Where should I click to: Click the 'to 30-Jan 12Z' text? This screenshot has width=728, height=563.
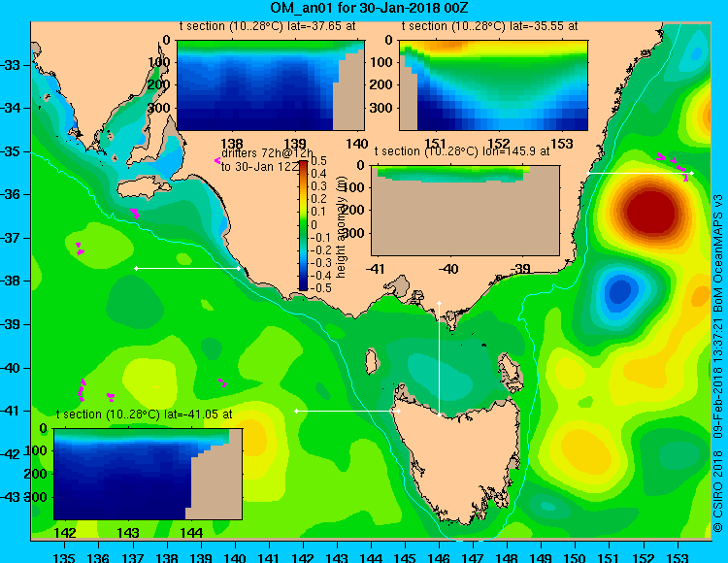[259, 167]
